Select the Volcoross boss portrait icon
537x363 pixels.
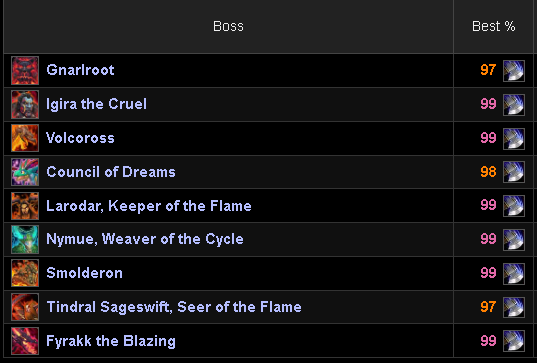(x=25, y=138)
